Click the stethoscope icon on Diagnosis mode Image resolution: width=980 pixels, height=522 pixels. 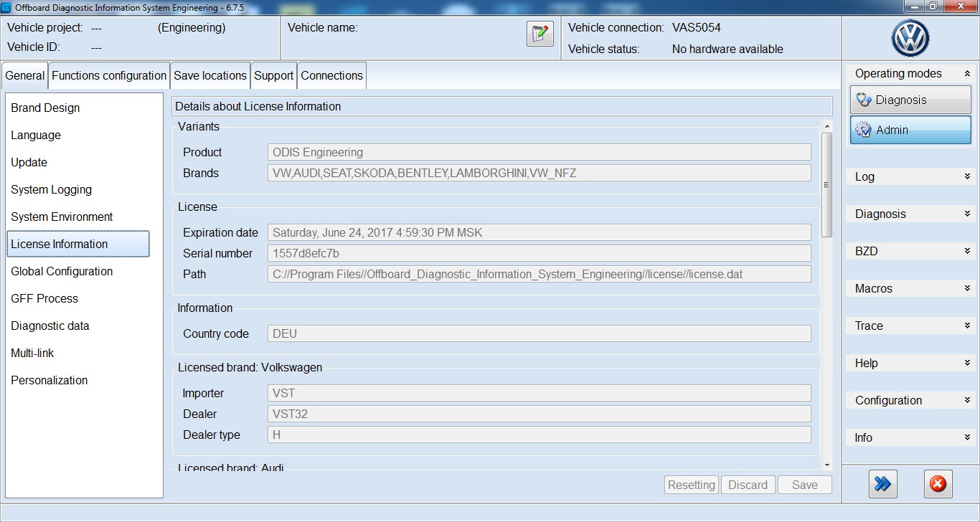(864, 100)
